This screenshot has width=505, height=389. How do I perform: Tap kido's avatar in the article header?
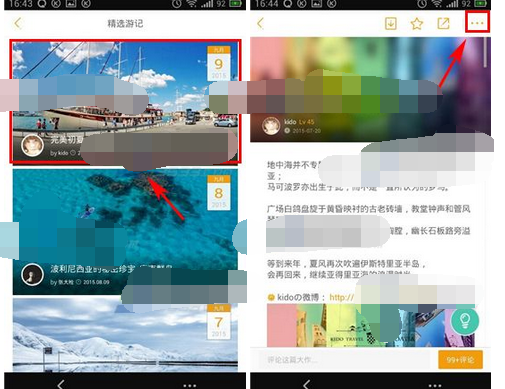(x=271, y=126)
